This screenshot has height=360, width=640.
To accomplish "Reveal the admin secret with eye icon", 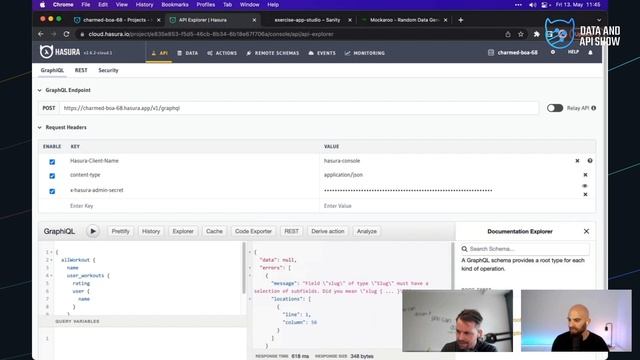I will tap(585, 186).
